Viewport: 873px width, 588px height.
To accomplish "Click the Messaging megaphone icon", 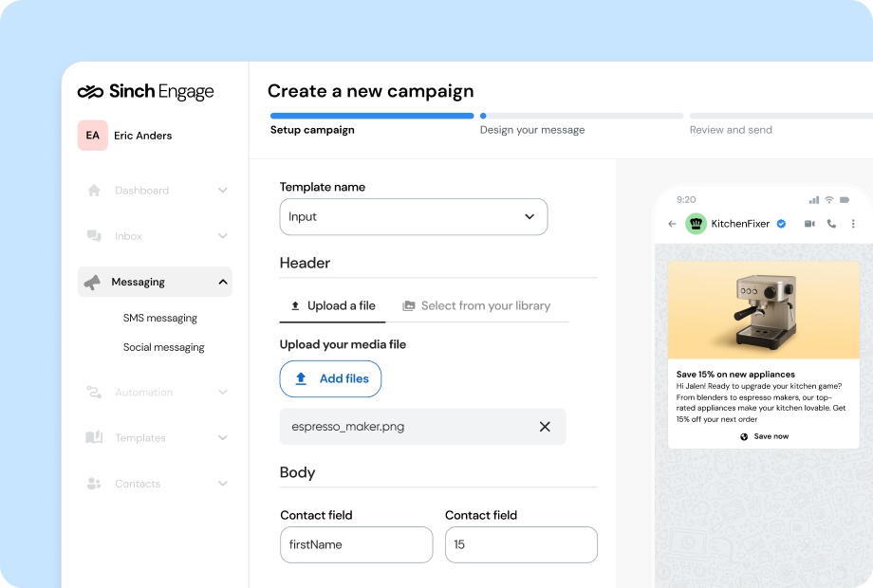I will (x=92, y=283).
